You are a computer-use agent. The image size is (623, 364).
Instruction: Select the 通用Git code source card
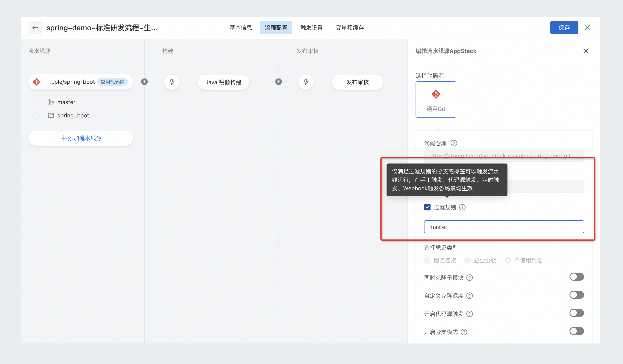pos(436,99)
